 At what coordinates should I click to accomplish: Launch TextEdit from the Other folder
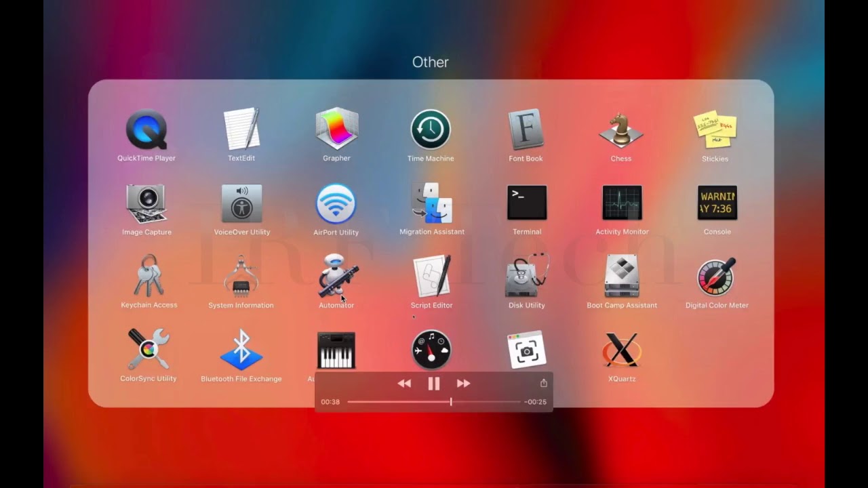[241, 129]
